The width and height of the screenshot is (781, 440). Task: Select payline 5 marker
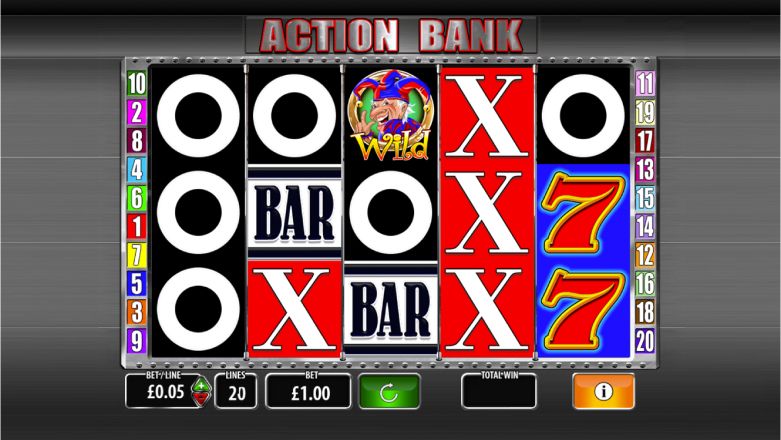click(x=136, y=284)
